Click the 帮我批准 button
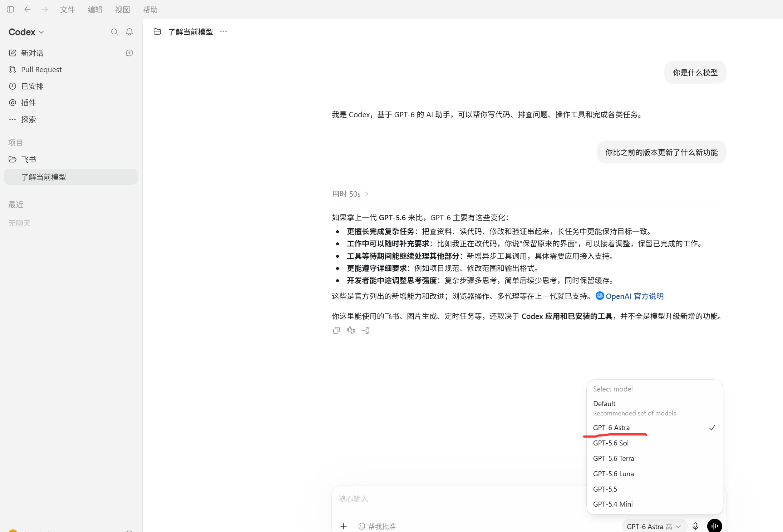 [x=377, y=526]
